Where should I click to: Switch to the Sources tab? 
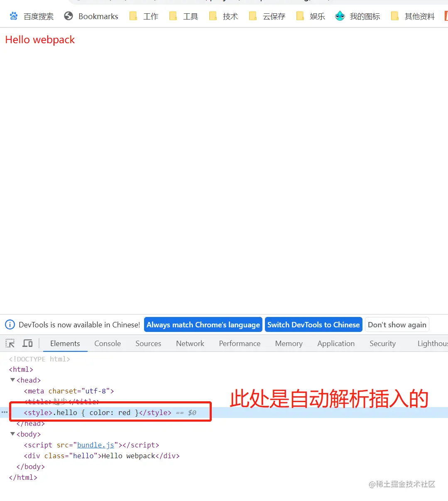point(148,344)
